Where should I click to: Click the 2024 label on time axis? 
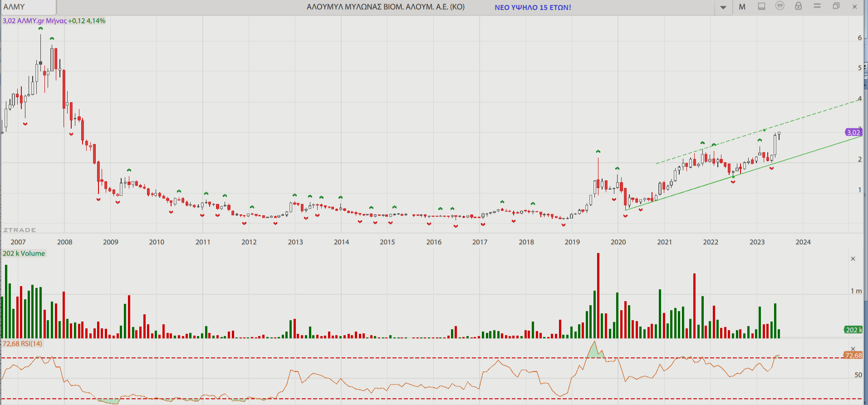(803, 242)
